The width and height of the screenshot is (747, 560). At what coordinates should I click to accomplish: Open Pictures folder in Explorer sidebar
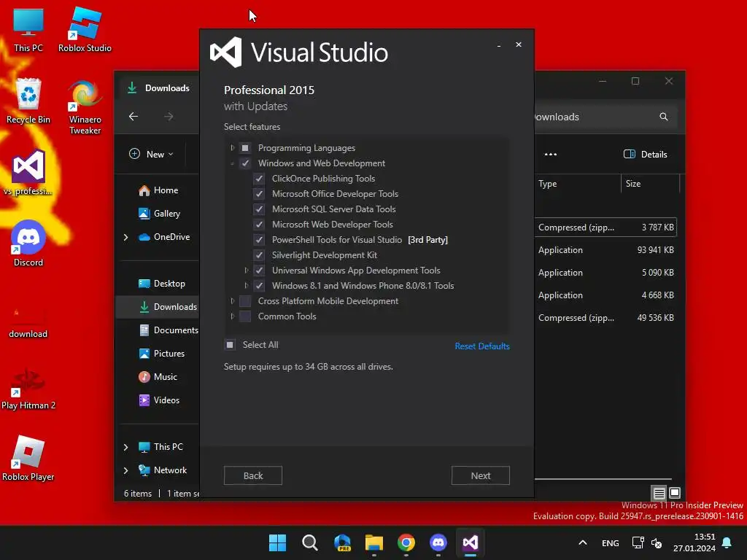(x=162, y=354)
